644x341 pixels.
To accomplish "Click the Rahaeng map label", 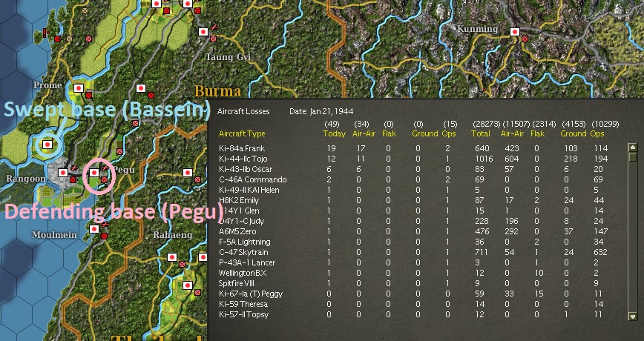I will tap(172, 235).
